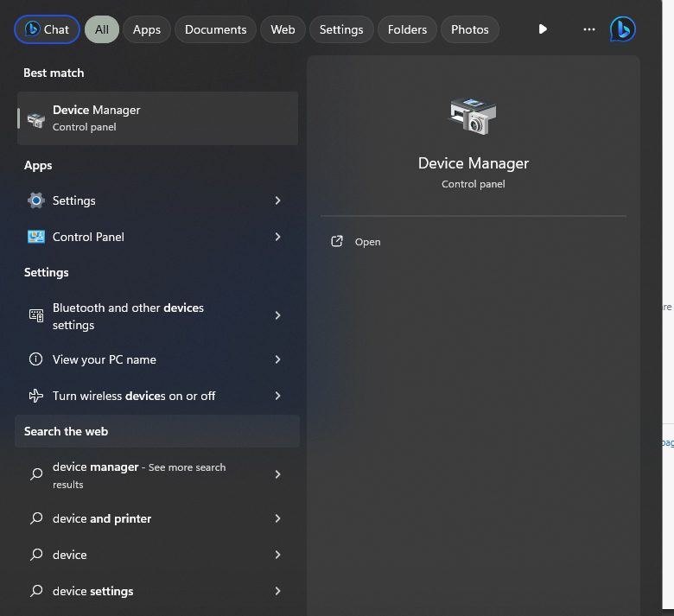Image resolution: width=674 pixels, height=616 pixels.
Task: Select the All search filter
Action: point(102,29)
